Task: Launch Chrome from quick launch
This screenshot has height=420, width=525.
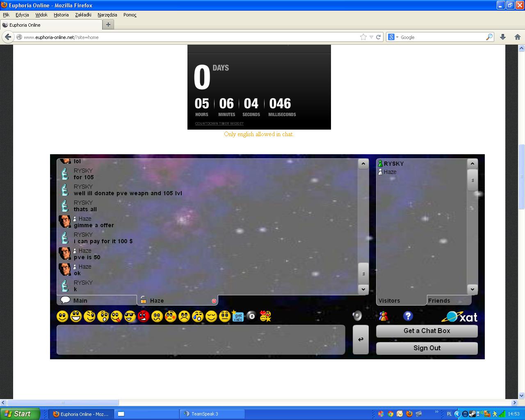Action: coord(390,414)
